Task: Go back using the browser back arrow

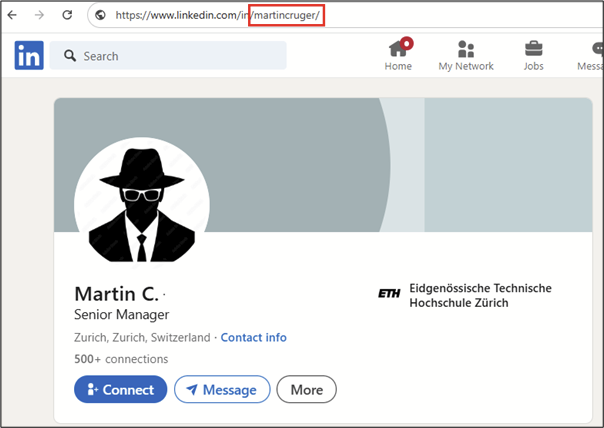Action: (x=12, y=15)
